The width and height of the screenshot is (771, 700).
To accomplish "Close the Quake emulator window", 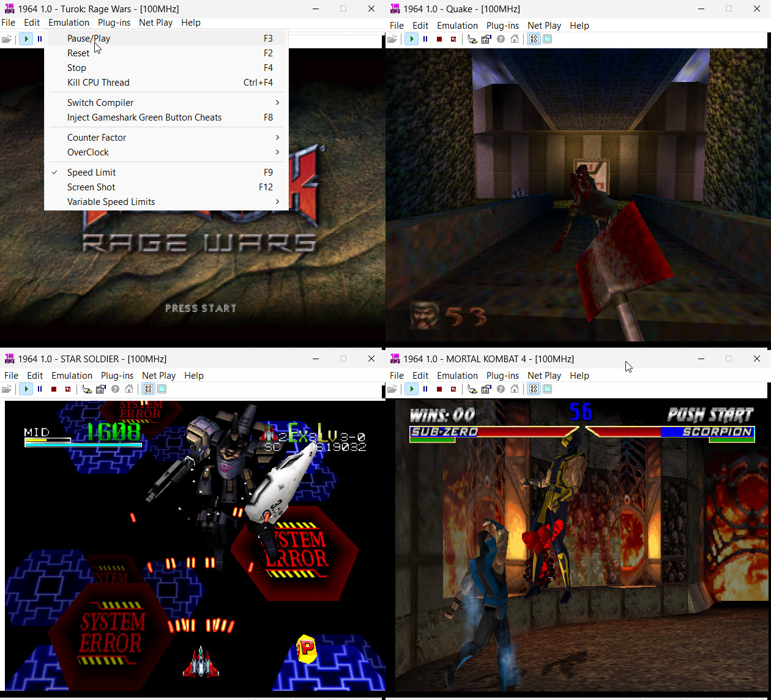I will click(x=757, y=9).
